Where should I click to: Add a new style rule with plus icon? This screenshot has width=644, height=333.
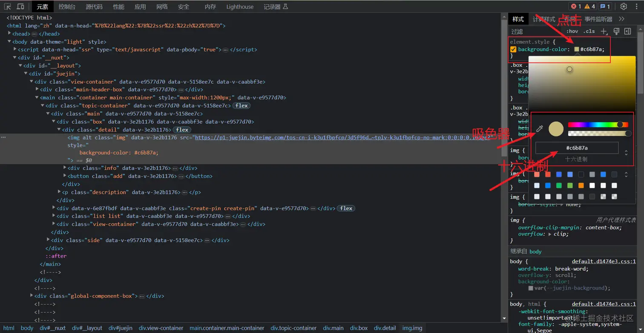coord(604,31)
